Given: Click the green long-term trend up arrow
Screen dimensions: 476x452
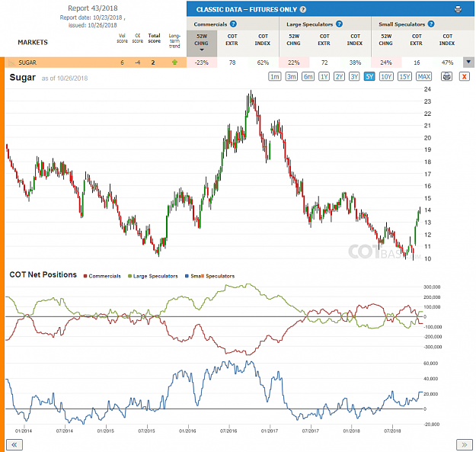Looking at the screenshot, I should (x=174, y=63).
